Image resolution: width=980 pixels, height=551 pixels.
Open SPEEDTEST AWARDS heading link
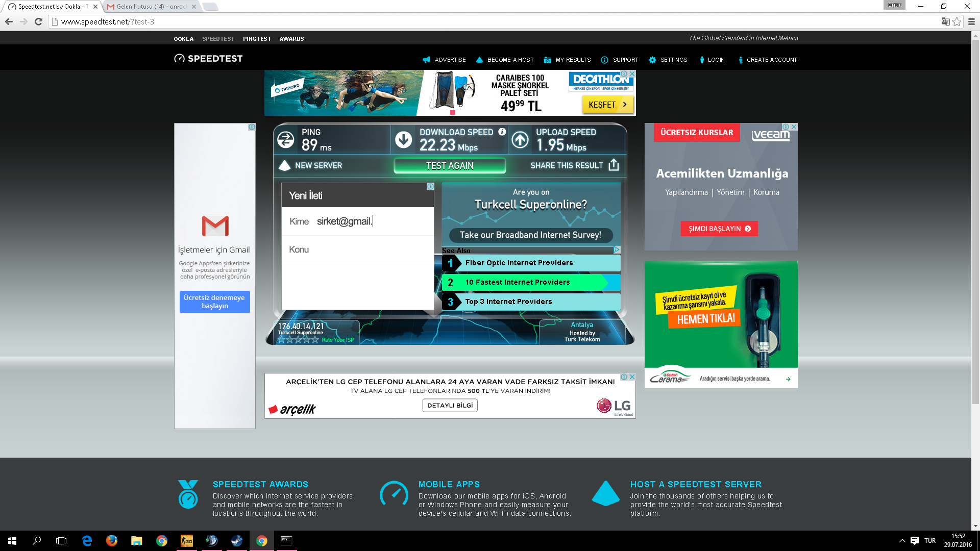(x=260, y=484)
